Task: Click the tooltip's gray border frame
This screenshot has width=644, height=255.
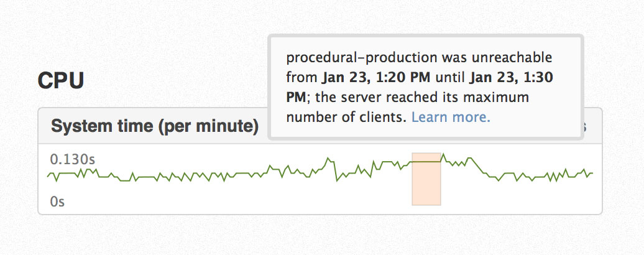Action: (x=426, y=36)
